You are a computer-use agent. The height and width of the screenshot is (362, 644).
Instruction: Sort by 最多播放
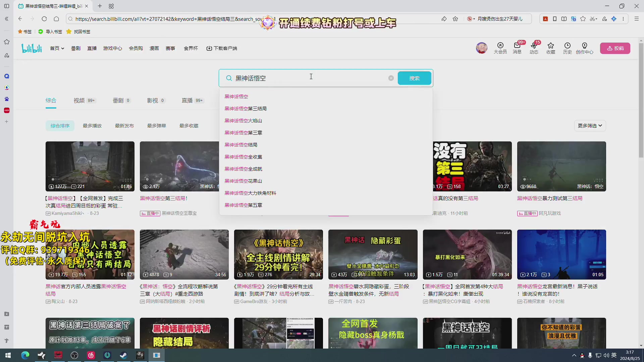[92, 126]
